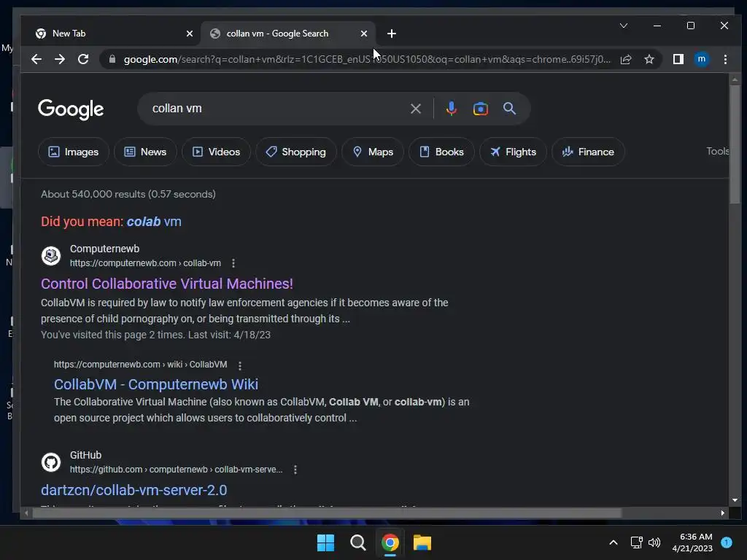Show hidden system tray icons
The height and width of the screenshot is (560, 747).
click(x=614, y=542)
